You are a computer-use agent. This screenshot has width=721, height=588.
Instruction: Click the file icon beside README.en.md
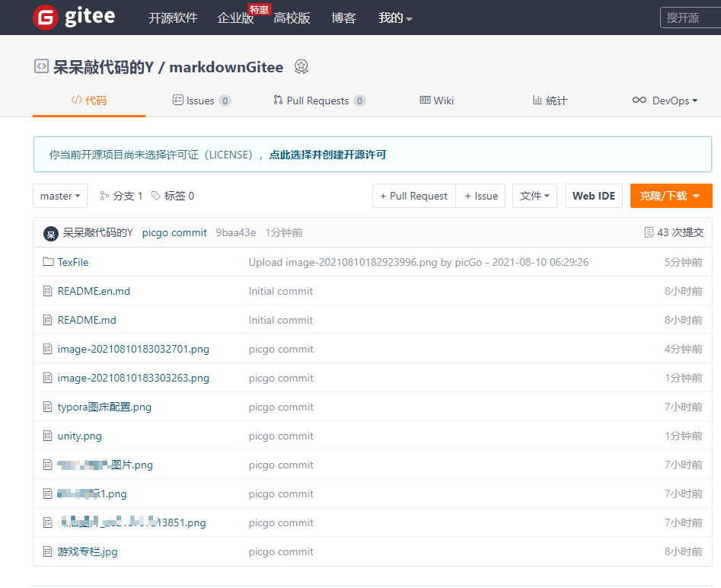pyautogui.click(x=47, y=291)
